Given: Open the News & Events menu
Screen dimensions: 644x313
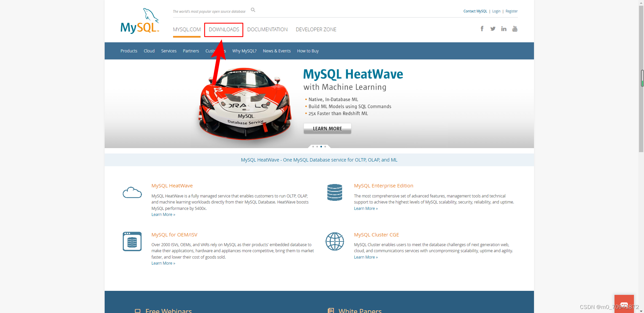Looking at the screenshot, I should point(277,51).
